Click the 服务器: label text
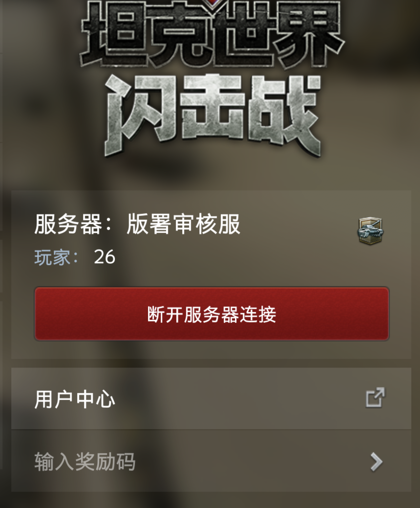Viewport: 420px width, 508px height. point(73,224)
